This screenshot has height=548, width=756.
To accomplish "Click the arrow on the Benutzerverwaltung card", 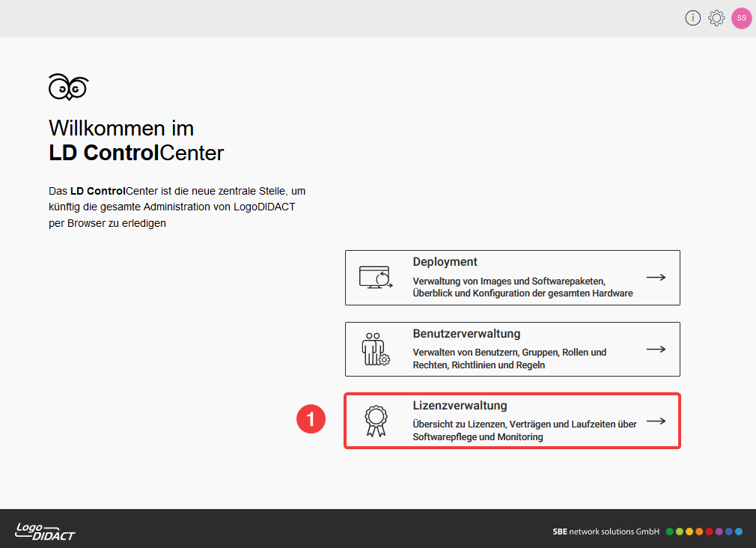I will click(656, 350).
